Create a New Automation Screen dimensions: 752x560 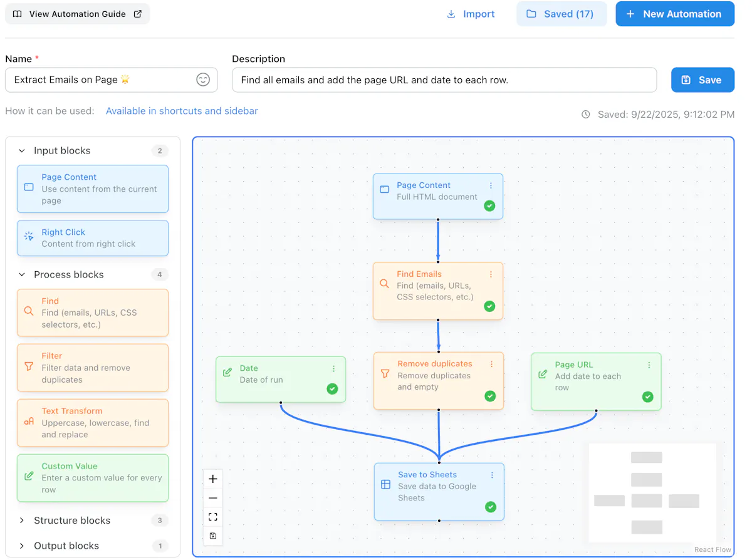point(674,14)
